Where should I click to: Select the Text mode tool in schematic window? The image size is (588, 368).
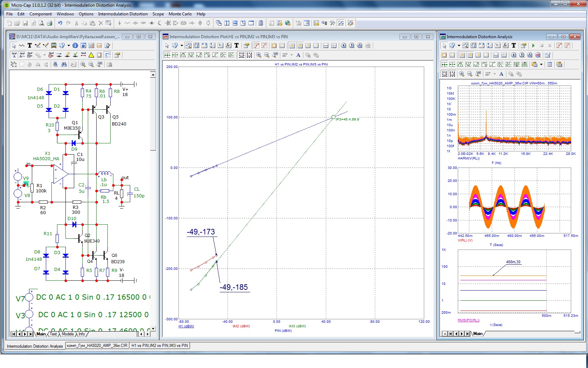30,46
